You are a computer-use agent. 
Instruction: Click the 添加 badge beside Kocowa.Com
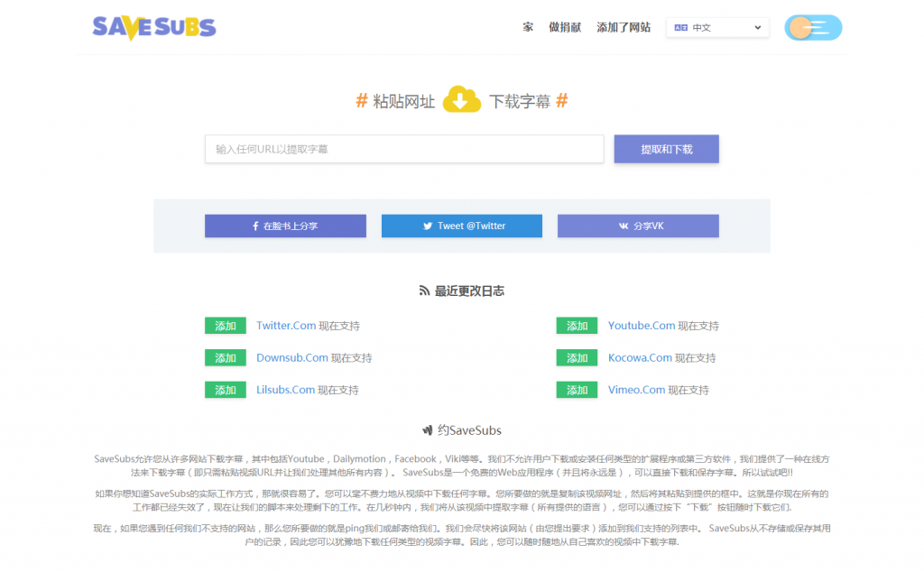577,357
